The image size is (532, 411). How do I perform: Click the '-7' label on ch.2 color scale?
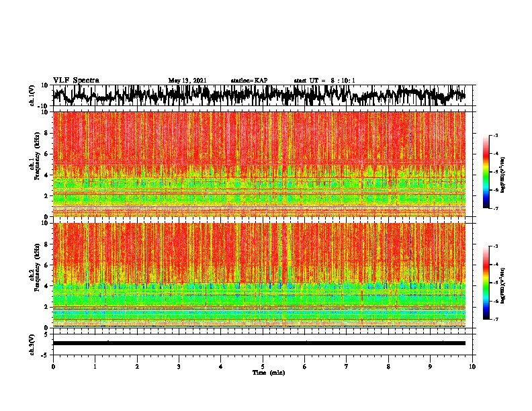496,319
